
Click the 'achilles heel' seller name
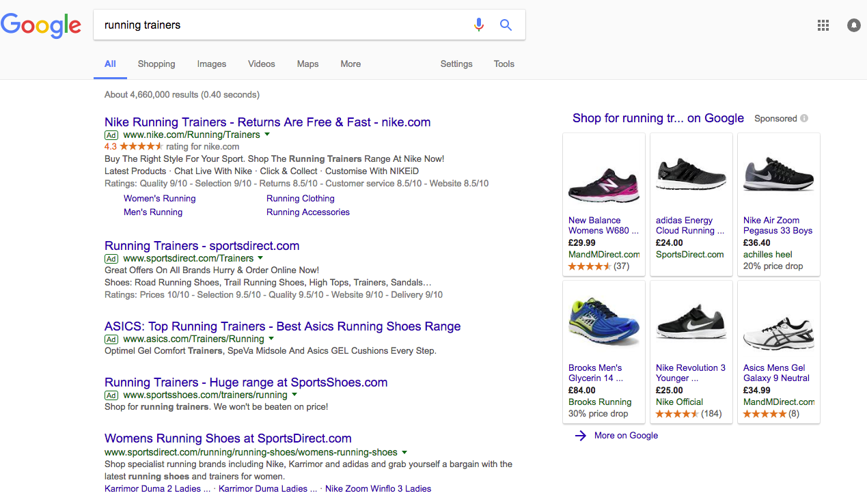(x=768, y=254)
